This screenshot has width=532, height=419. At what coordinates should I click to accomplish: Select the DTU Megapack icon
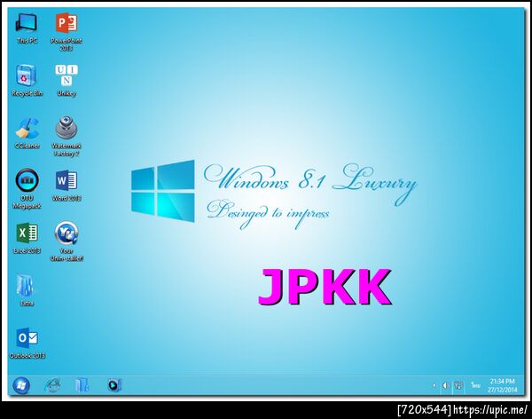point(27,188)
